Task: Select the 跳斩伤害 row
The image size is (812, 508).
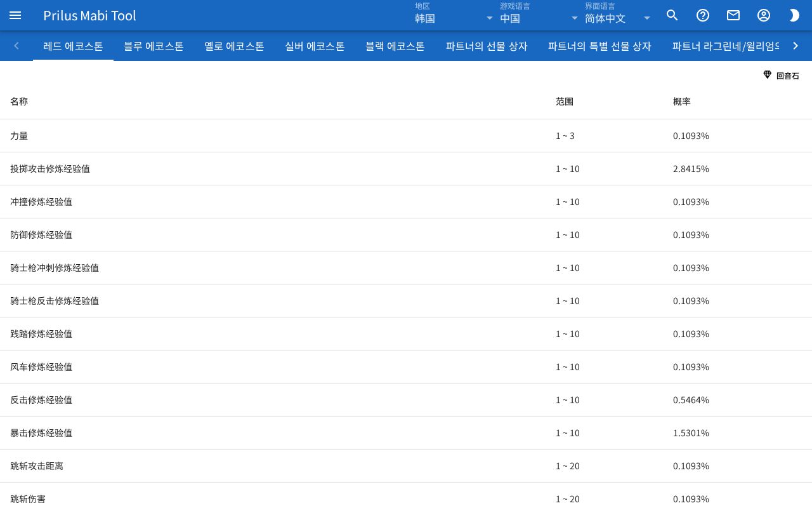Action: pyautogui.click(x=406, y=495)
